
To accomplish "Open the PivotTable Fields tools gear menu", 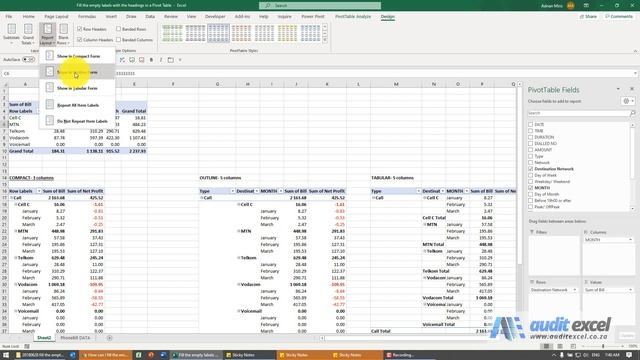I will (x=628, y=101).
